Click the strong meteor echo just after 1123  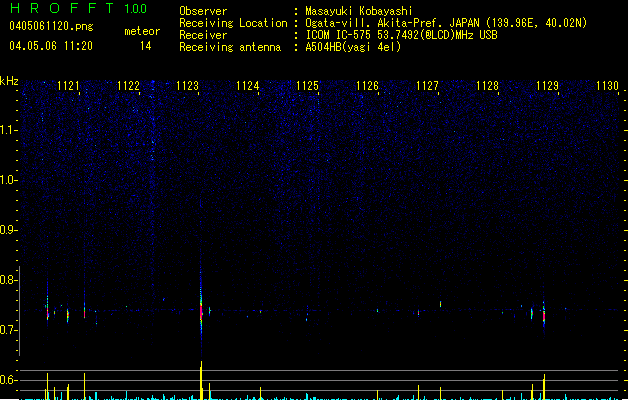[x=201, y=311]
